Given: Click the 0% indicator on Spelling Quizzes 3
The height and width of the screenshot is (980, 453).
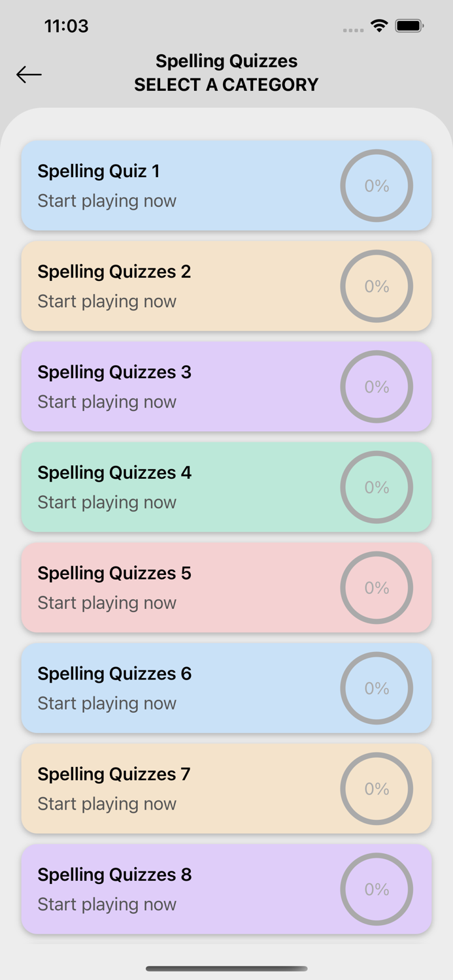Looking at the screenshot, I should 377,387.
